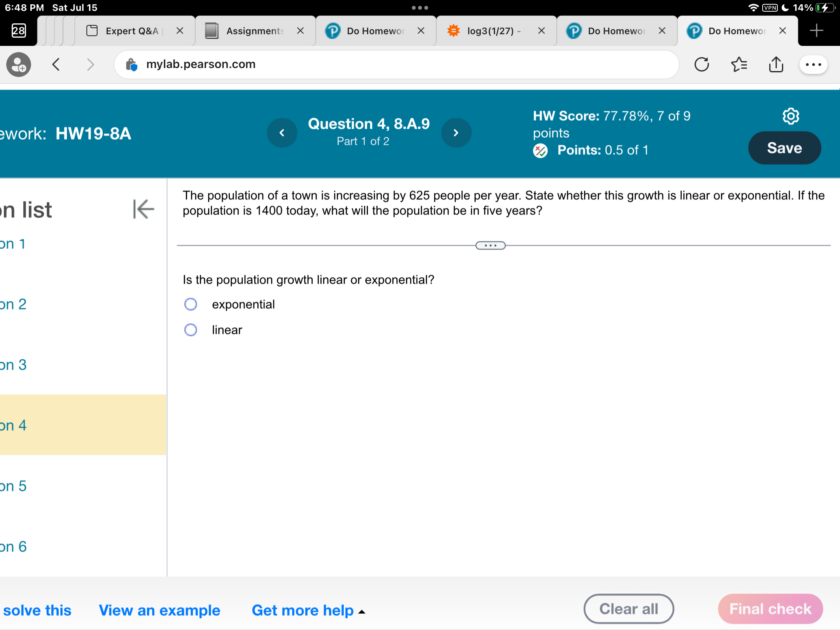840x630 pixels.
Task: Click the profile avatar icon
Action: tap(19, 65)
